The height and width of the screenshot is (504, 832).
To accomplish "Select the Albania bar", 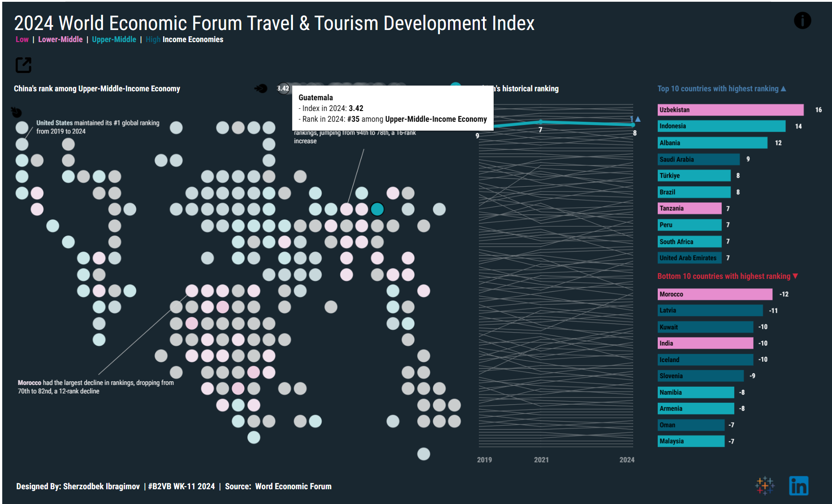I will (712, 143).
